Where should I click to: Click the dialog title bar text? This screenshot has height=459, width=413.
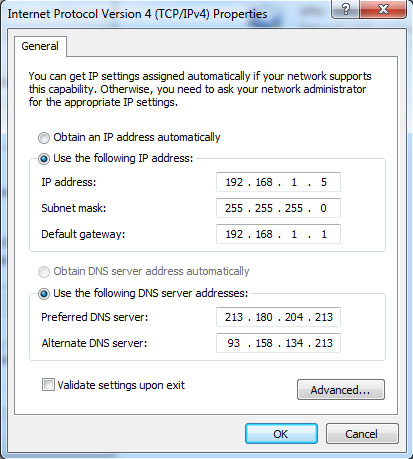click(x=137, y=14)
